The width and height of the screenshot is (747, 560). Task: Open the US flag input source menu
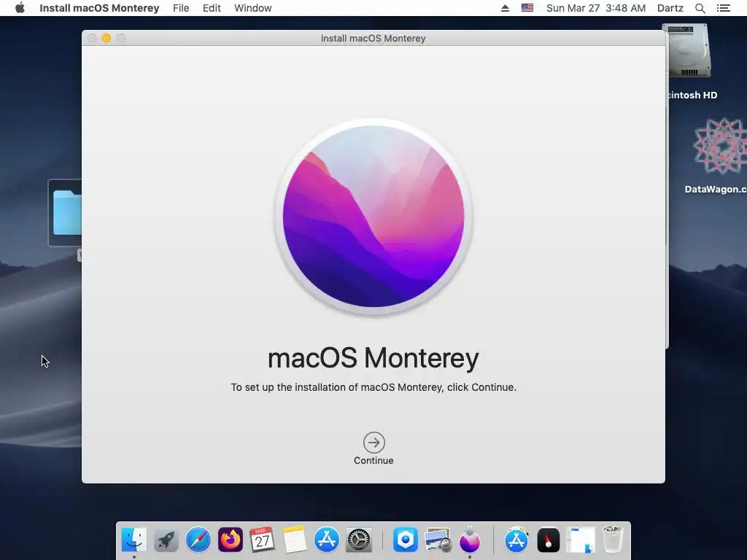(527, 8)
